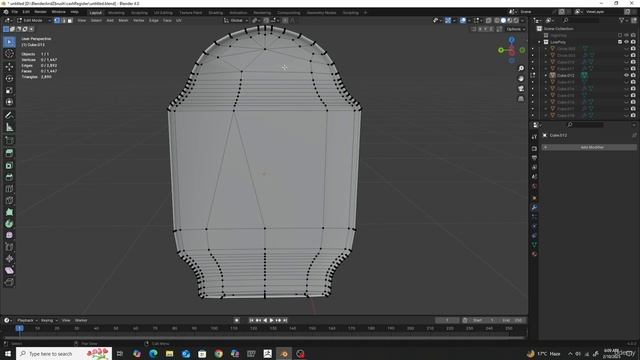Select the Poly Build tool
The width and height of the screenshot is (640, 360).
(x=9, y=212)
